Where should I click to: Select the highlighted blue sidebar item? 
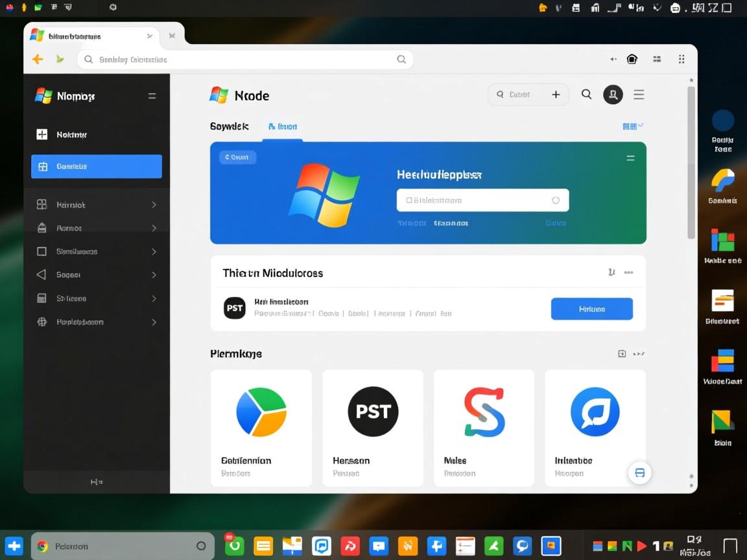[97, 167]
